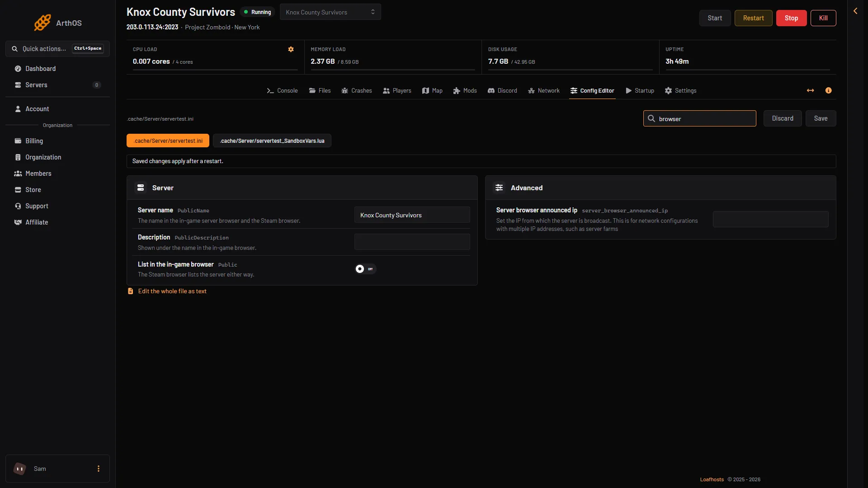The height and width of the screenshot is (488, 868).
Task: Toggle page width expand arrows icon
Action: point(810,91)
